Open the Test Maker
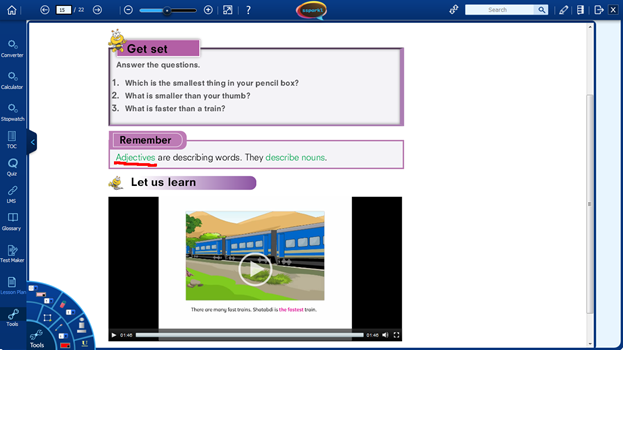 pos(12,254)
